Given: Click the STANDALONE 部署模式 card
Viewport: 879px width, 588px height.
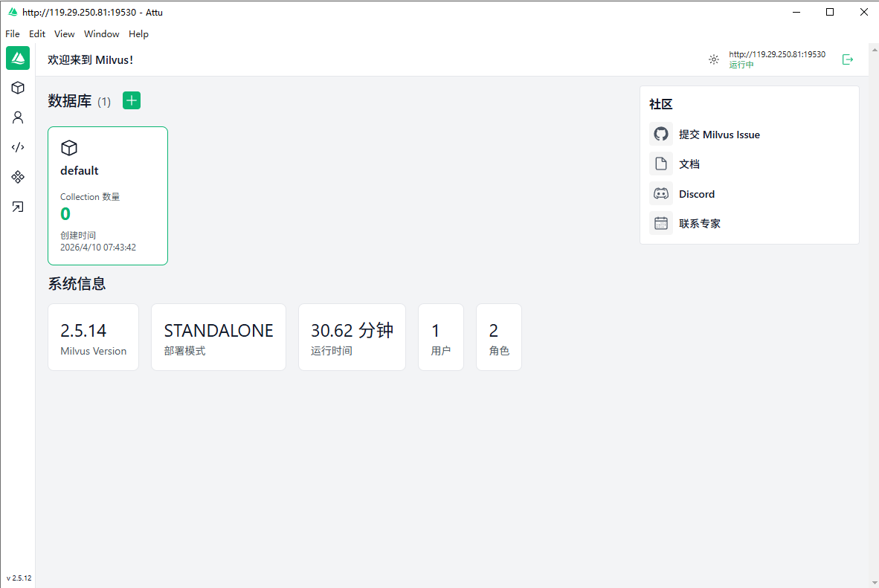Looking at the screenshot, I should (219, 337).
